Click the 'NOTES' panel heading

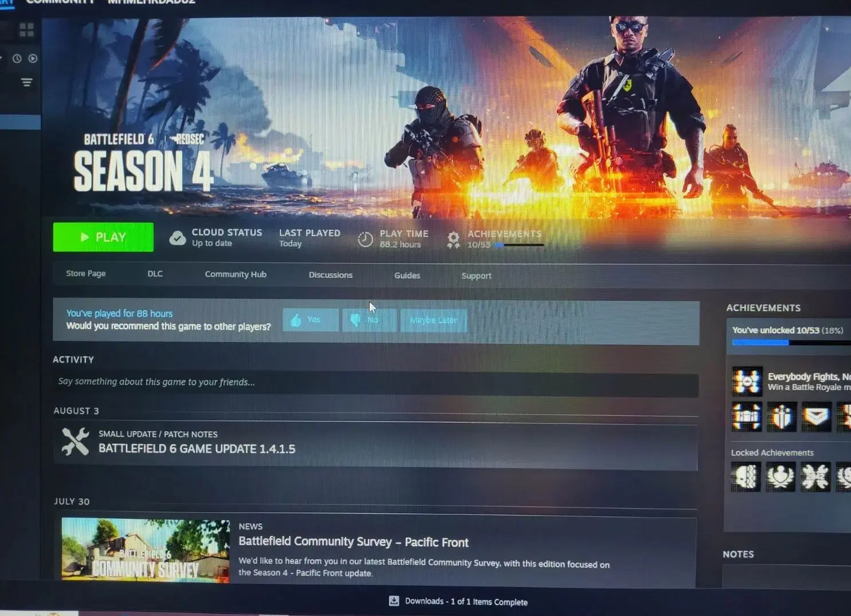(x=738, y=554)
